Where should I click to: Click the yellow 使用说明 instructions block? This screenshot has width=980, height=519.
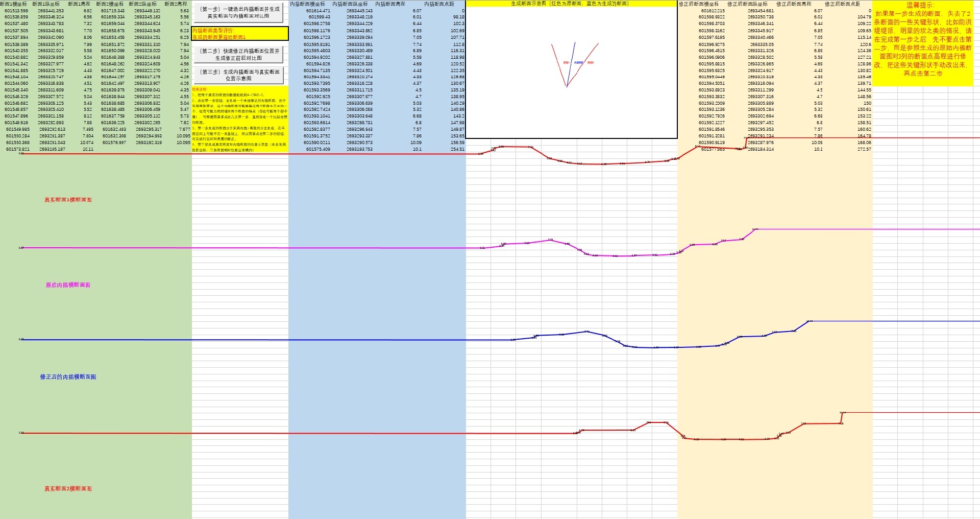click(x=240, y=120)
